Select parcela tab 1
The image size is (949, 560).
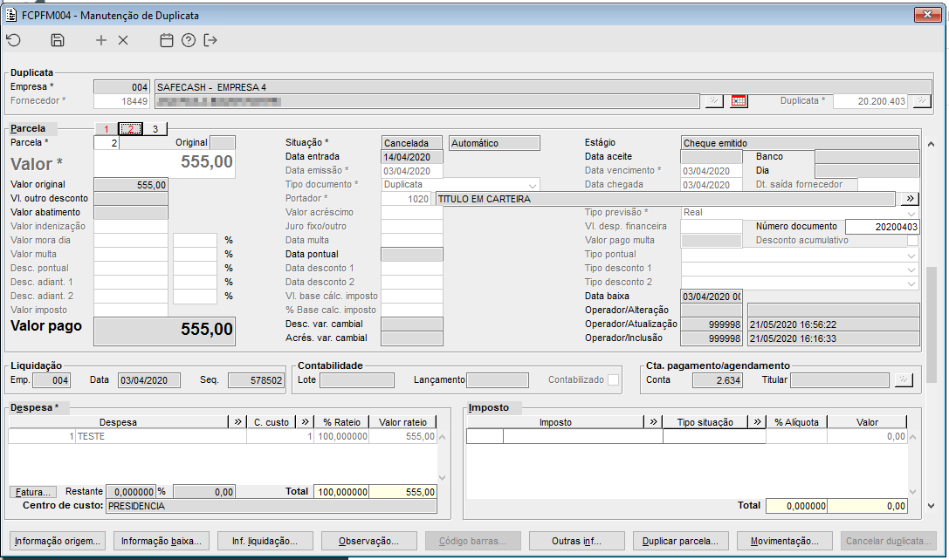pos(107,129)
